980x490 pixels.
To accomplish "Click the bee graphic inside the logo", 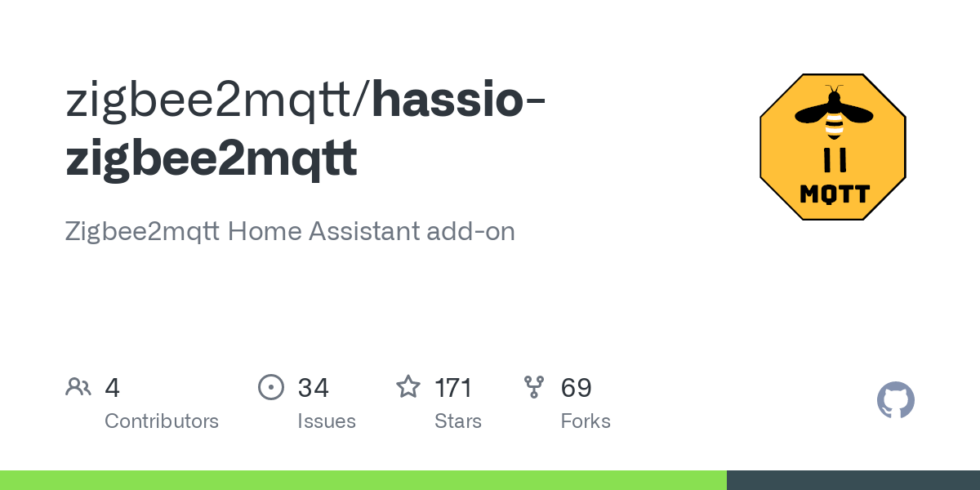I will click(x=834, y=113).
